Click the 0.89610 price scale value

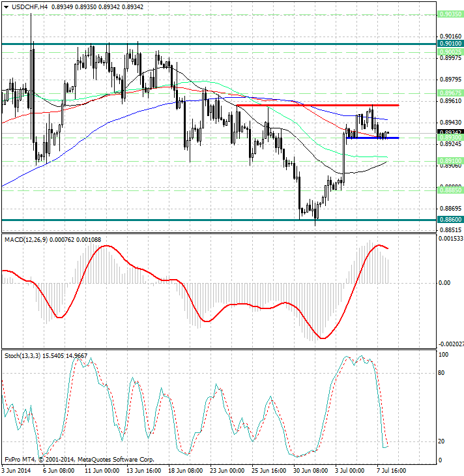(x=451, y=101)
